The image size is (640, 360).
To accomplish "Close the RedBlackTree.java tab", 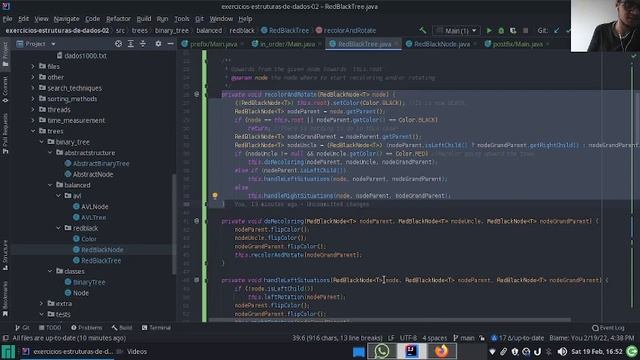I will pos(396,44).
